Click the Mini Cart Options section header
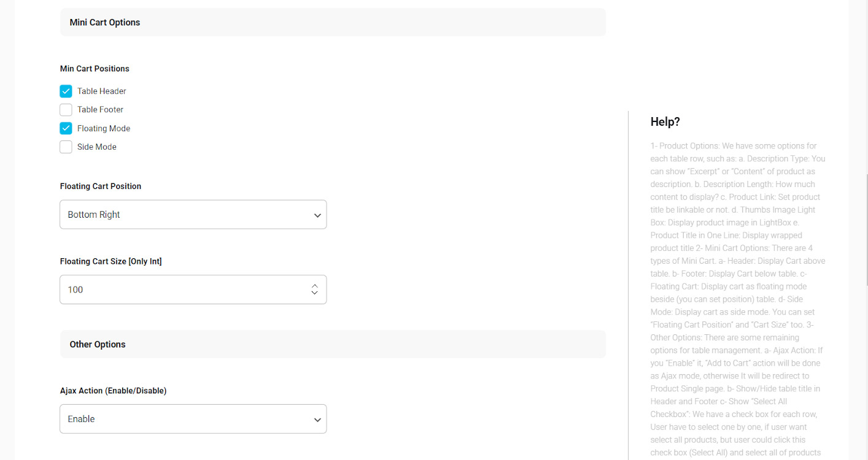 (x=105, y=23)
